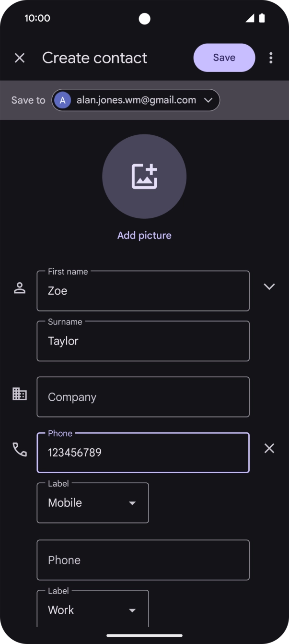
Task: Focus the empty second Phone field
Action: tap(143, 560)
